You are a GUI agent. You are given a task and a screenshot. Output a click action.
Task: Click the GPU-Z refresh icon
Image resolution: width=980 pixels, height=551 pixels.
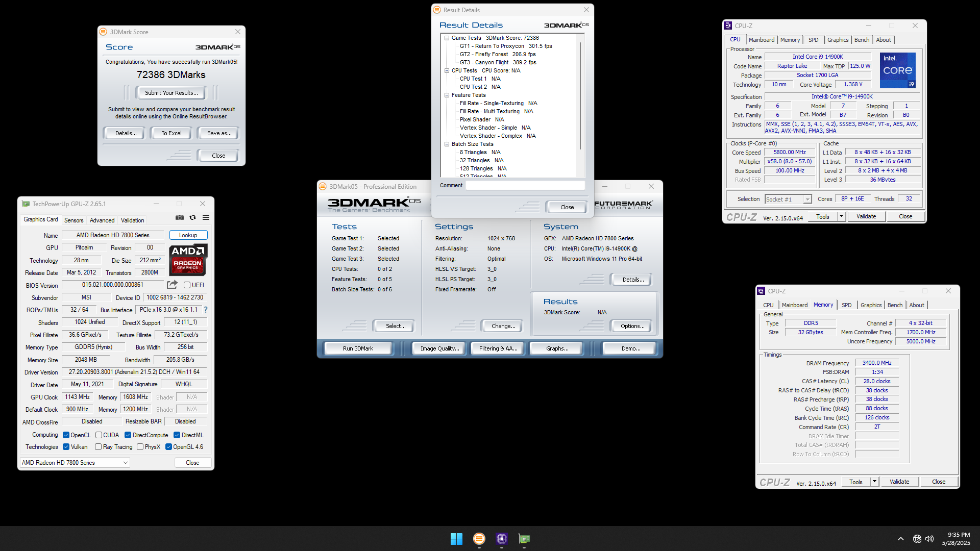(x=192, y=217)
